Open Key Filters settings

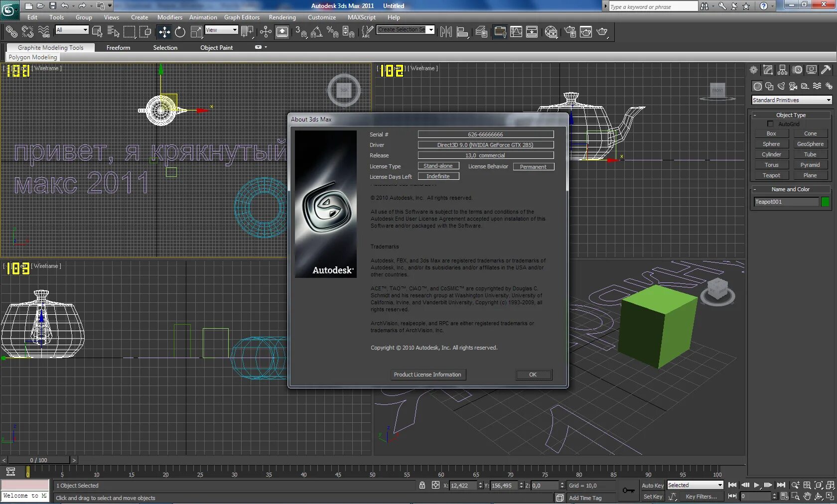[701, 497]
